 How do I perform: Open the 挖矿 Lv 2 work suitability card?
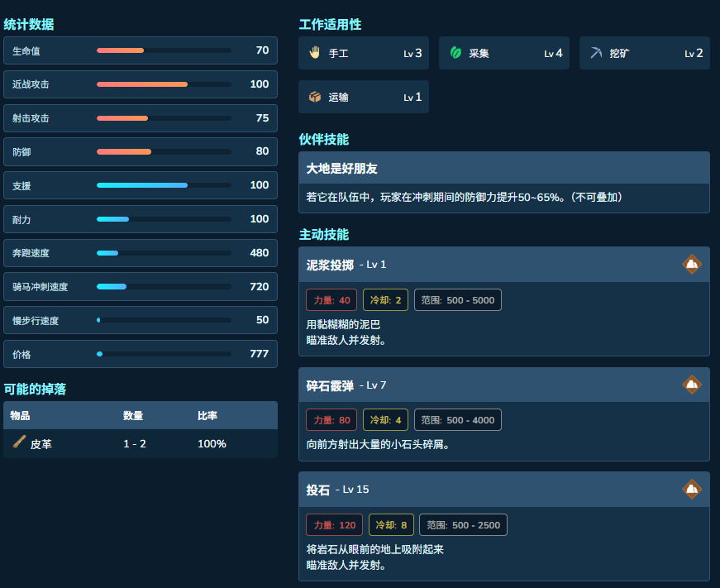(x=645, y=53)
